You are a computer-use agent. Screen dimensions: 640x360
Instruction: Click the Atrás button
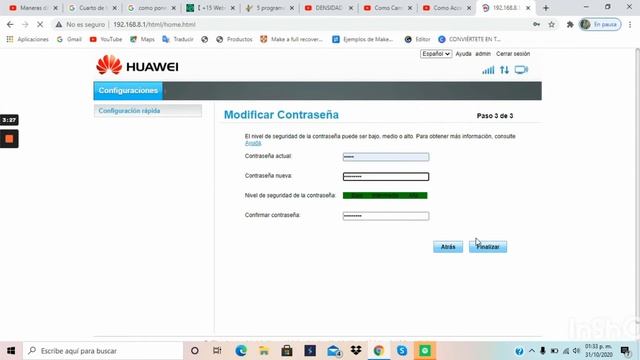coord(448,247)
